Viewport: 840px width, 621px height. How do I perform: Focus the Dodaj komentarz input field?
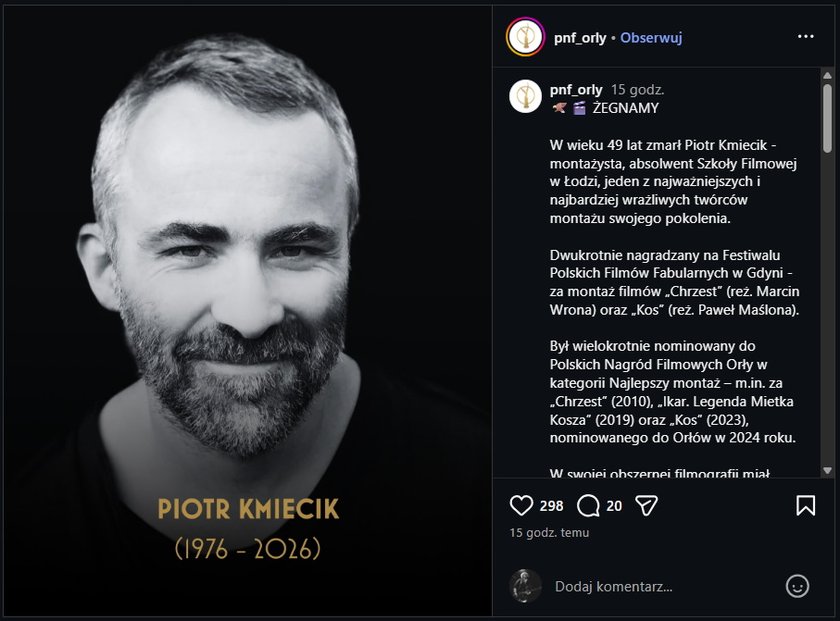tap(660, 586)
